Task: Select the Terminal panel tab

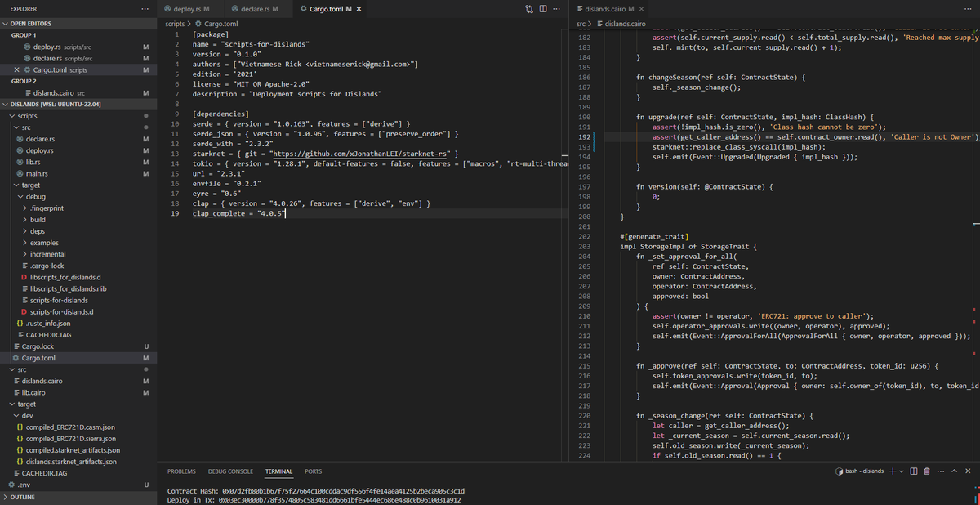Action: click(278, 471)
